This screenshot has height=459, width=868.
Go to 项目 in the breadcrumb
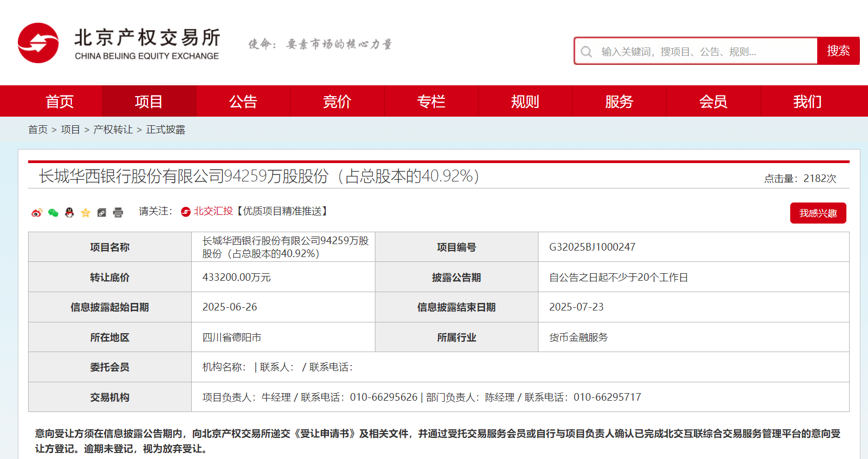pyautogui.click(x=70, y=130)
